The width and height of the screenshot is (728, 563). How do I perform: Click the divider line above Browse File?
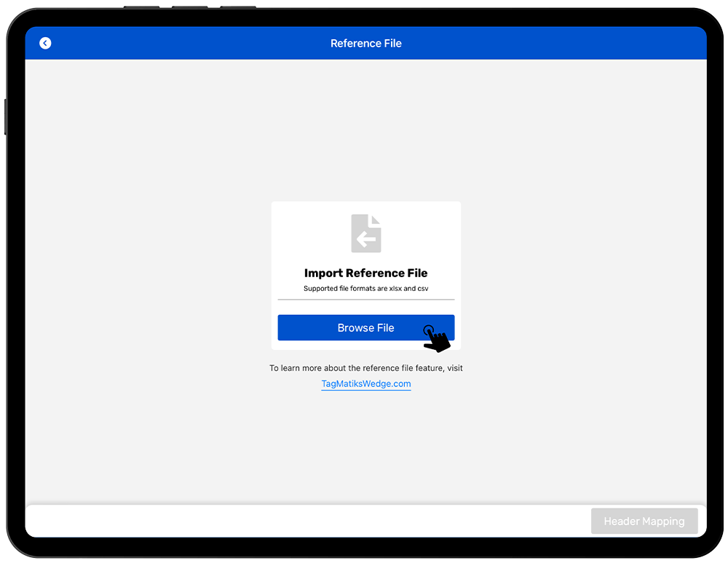pyautogui.click(x=366, y=300)
